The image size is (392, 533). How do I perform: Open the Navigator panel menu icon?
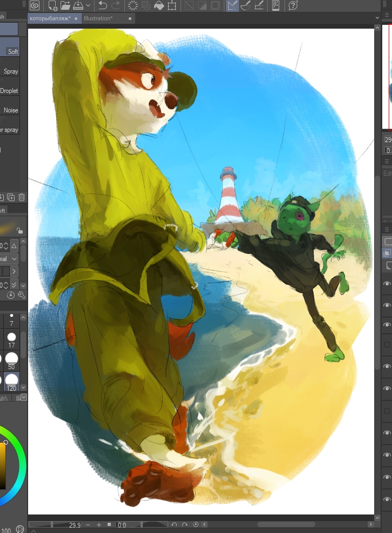click(x=387, y=15)
